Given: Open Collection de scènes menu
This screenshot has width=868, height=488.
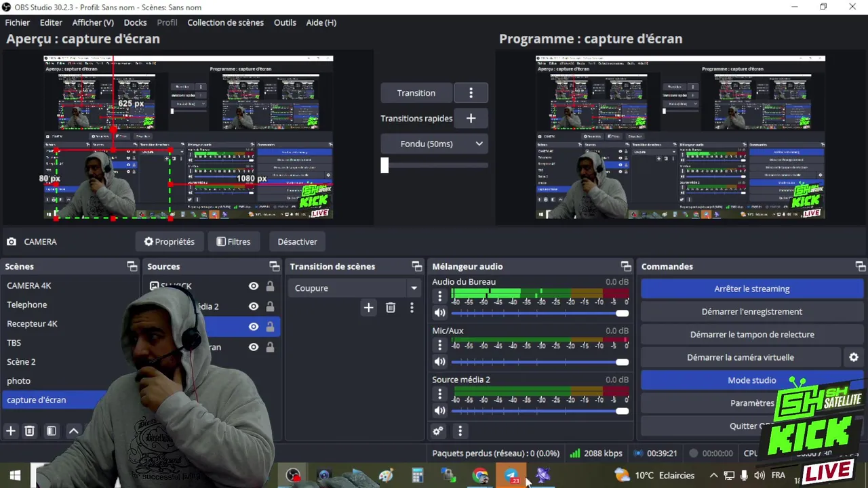Looking at the screenshot, I should [x=225, y=22].
